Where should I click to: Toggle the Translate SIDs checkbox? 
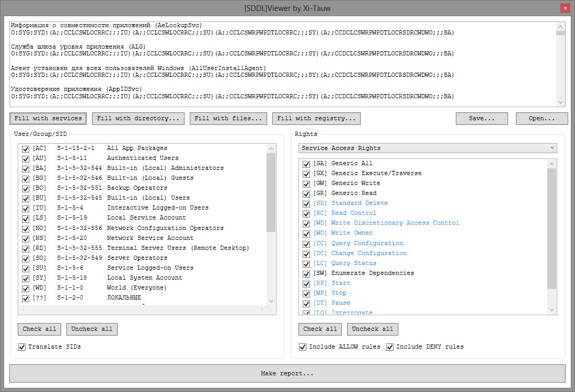(22, 347)
